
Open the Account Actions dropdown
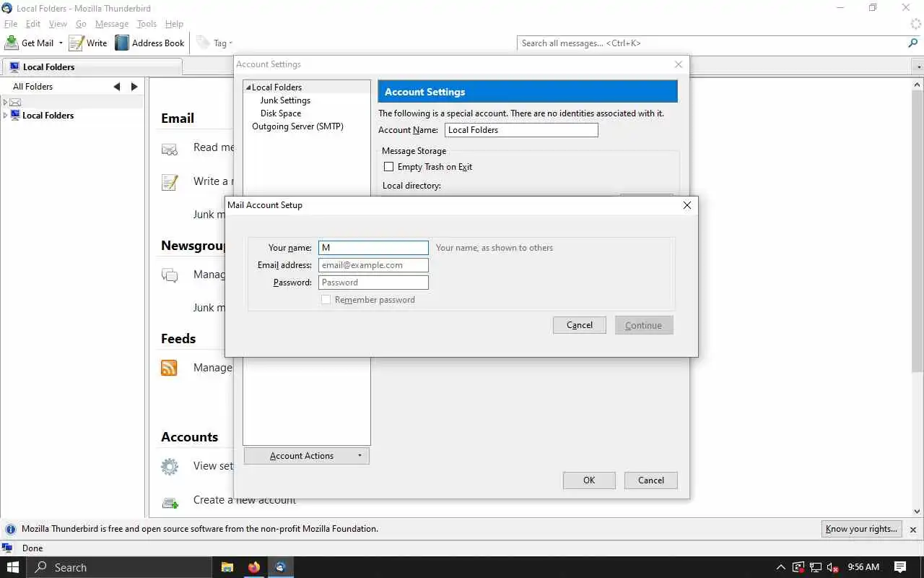[x=307, y=456]
